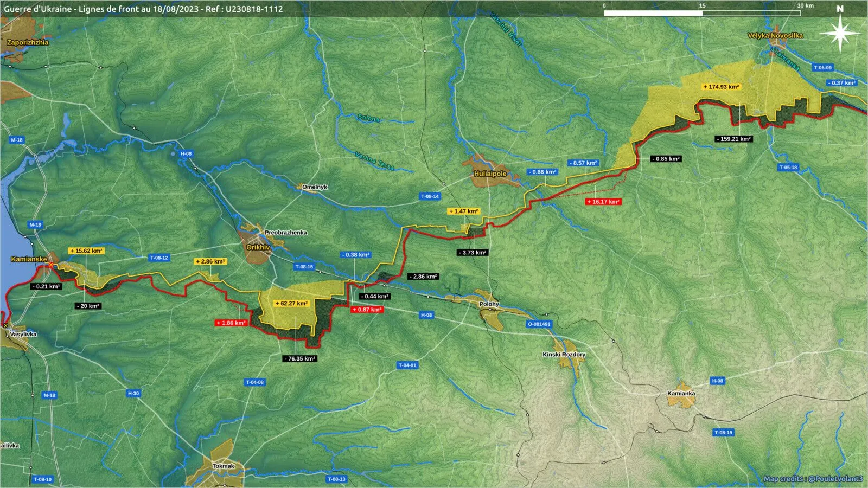Select the - 76.35 km² black label

coord(299,359)
